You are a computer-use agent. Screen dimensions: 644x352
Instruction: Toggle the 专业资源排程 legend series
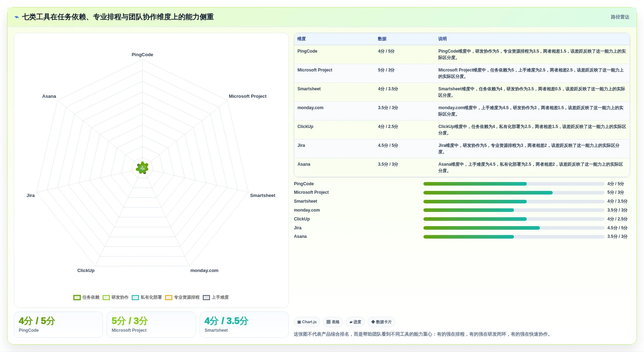[182, 297]
